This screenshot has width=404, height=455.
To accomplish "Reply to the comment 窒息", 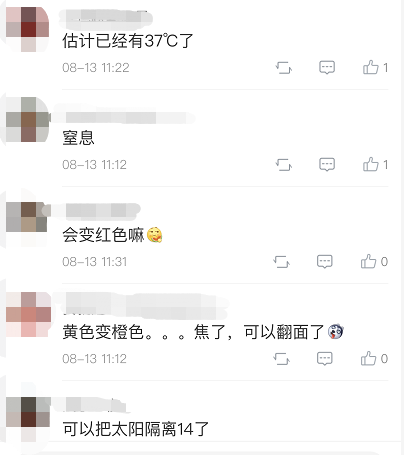I will [327, 165].
